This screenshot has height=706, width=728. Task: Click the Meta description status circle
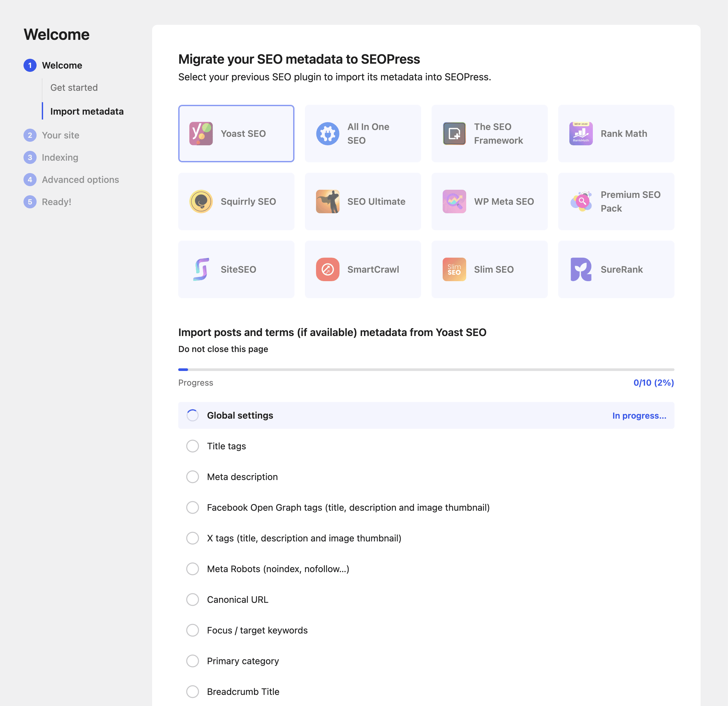[x=192, y=477]
